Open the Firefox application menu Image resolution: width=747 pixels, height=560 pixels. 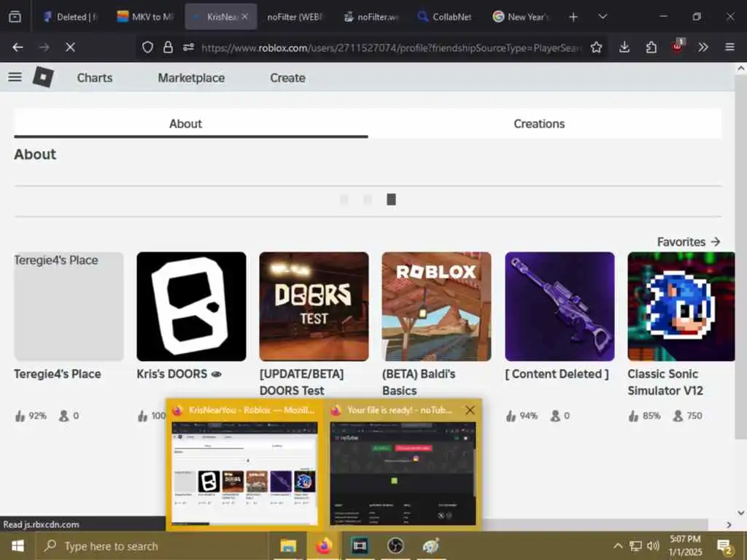click(729, 47)
